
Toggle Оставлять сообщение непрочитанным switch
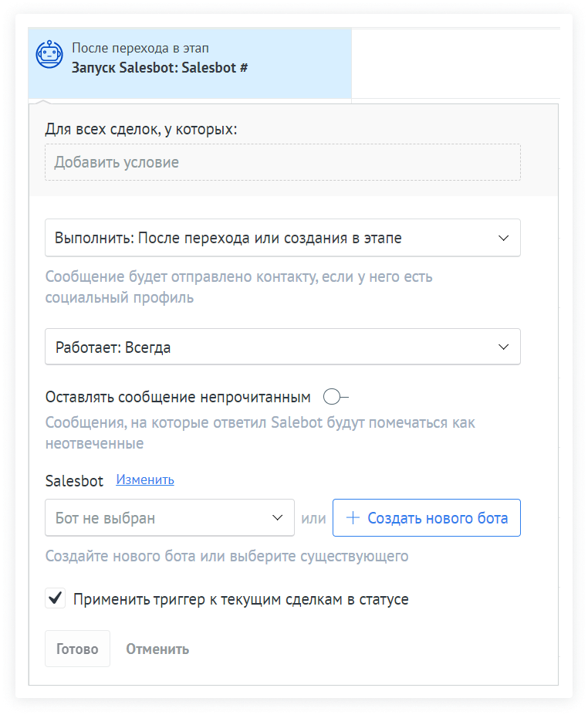(336, 397)
